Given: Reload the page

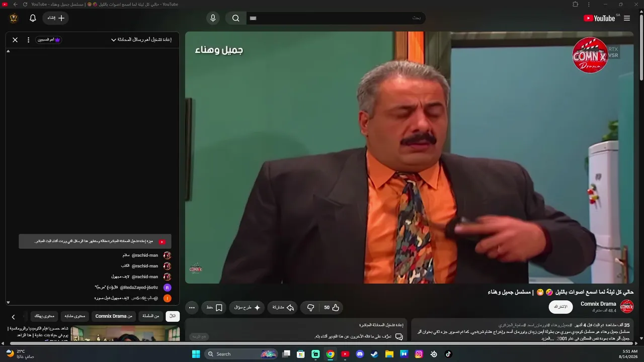Looking at the screenshot, I should pos(25,5).
